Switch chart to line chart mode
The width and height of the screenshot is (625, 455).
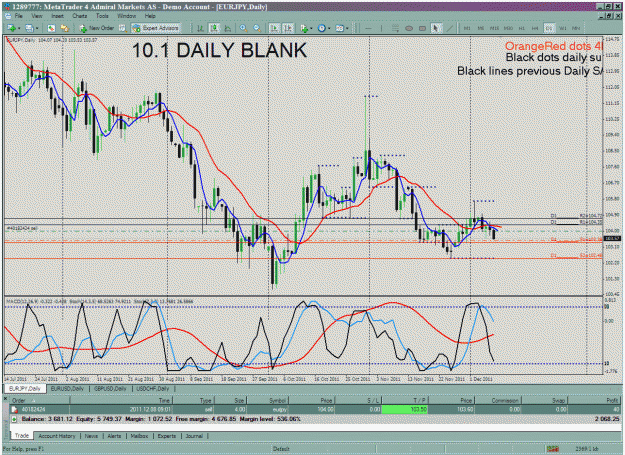[228, 28]
